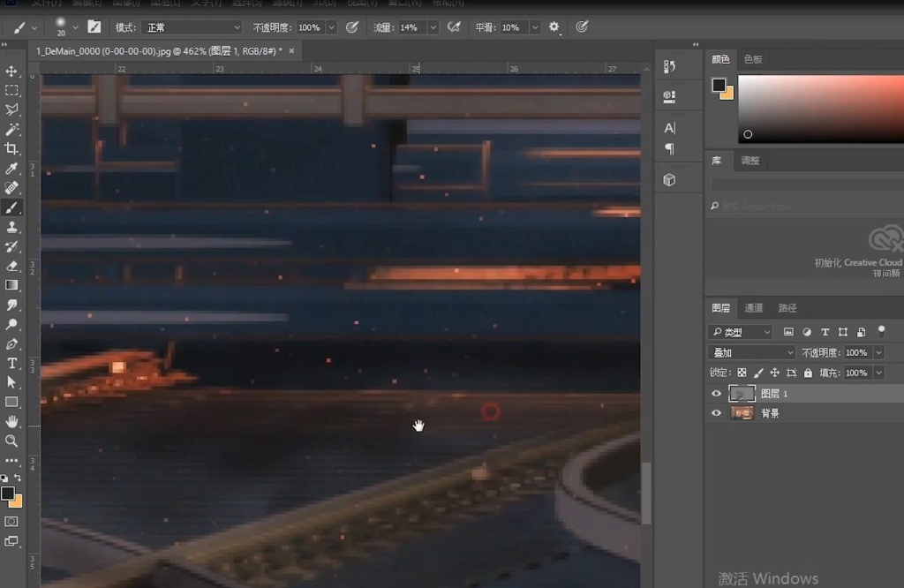Screen dimensions: 904x588
Task: Switch to the 颜色 color tab
Action: coord(720,59)
